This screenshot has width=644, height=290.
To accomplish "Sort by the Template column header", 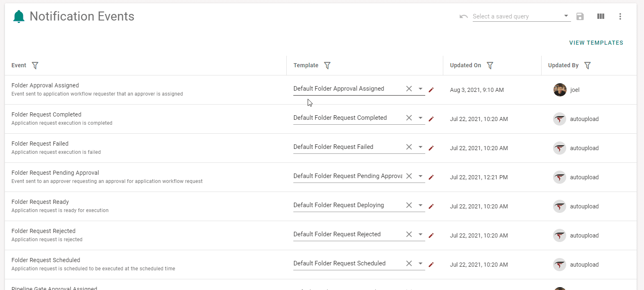I will [x=306, y=65].
